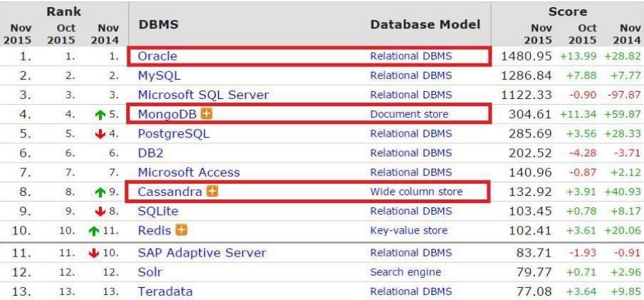Open Relational DBMS link in Oracle row
The image size is (644, 300).
(411, 56)
